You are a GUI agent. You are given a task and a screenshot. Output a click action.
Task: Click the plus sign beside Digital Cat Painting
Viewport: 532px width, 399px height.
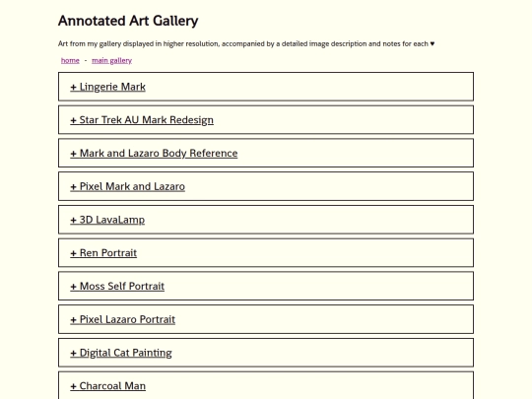[73, 354]
